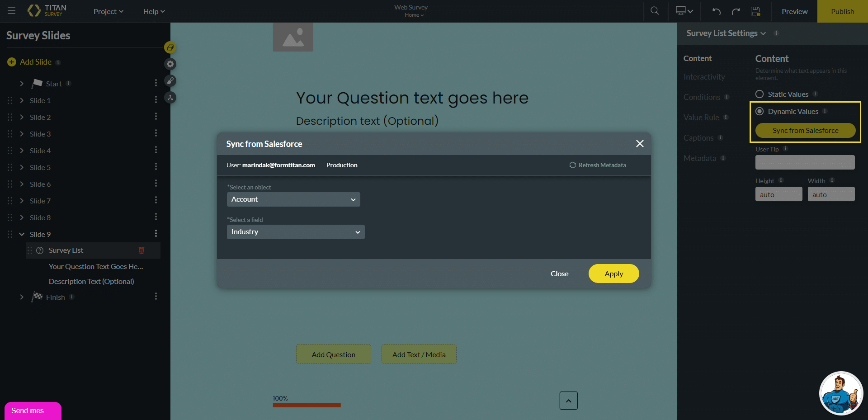
Task: Collapse the Slide 9 tree item
Action: tap(22, 234)
